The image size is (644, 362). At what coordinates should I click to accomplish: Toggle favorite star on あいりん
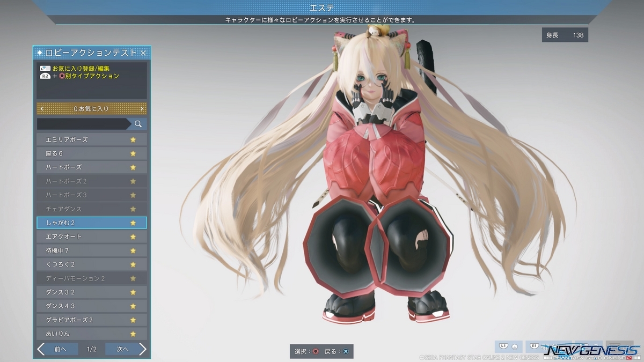click(133, 334)
